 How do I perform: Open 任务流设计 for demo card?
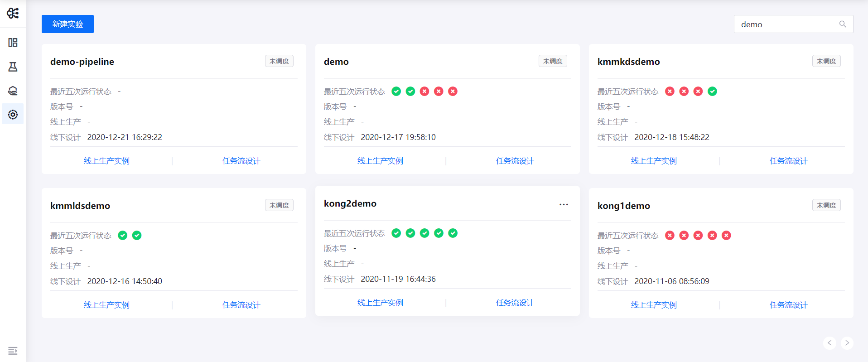pyautogui.click(x=515, y=161)
